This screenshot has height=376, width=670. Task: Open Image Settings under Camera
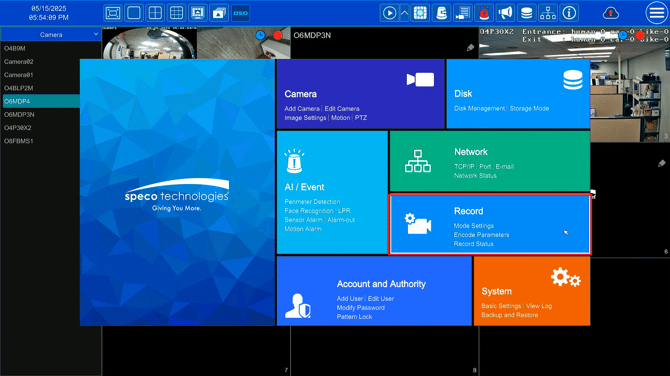point(305,118)
